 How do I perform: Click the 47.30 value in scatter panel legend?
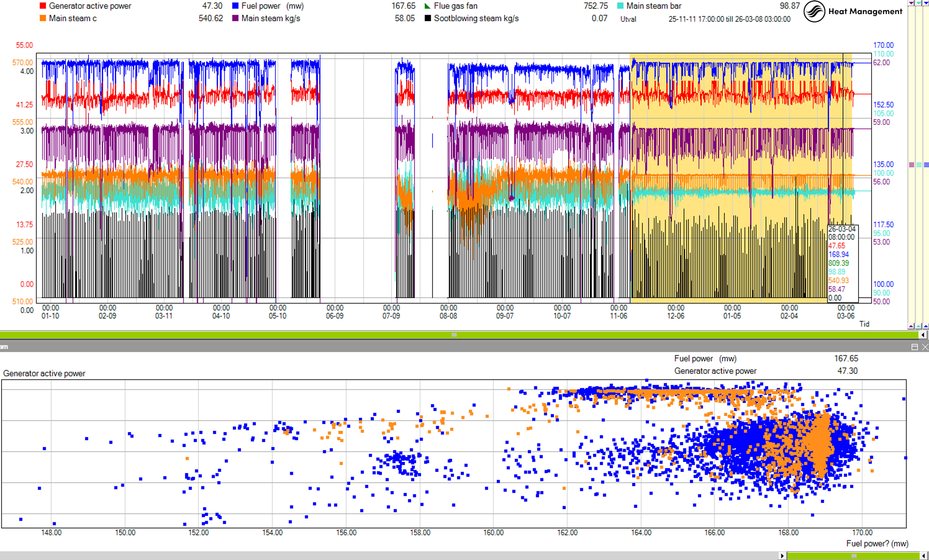[848, 371]
